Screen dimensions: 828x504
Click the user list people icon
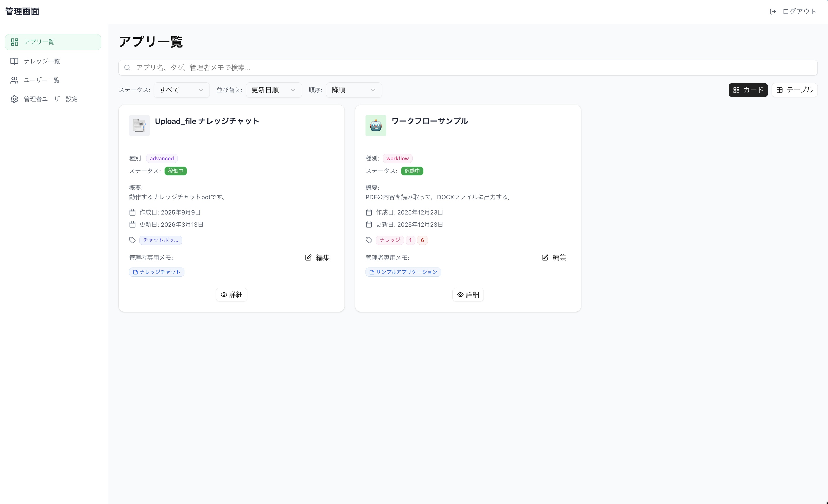(14, 80)
